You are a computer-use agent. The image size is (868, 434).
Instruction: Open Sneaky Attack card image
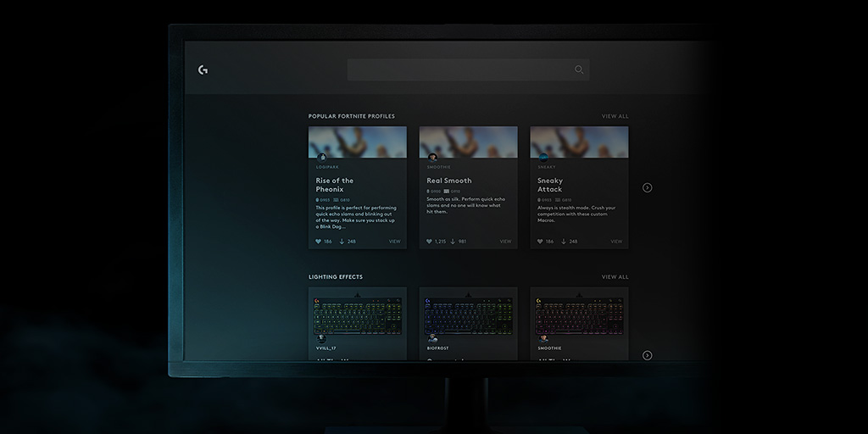click(579, 142)
